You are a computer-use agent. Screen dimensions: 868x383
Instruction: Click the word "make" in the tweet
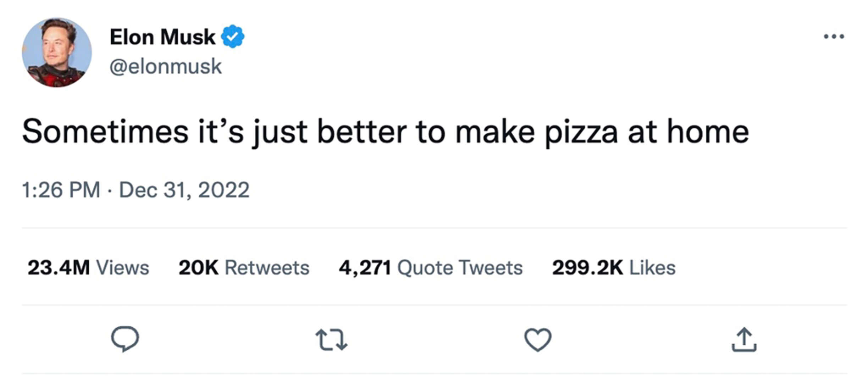[495, 132]
